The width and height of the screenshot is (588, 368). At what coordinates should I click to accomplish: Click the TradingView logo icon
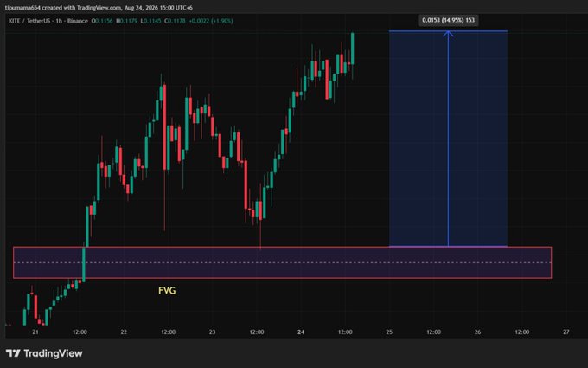point(13,353)
